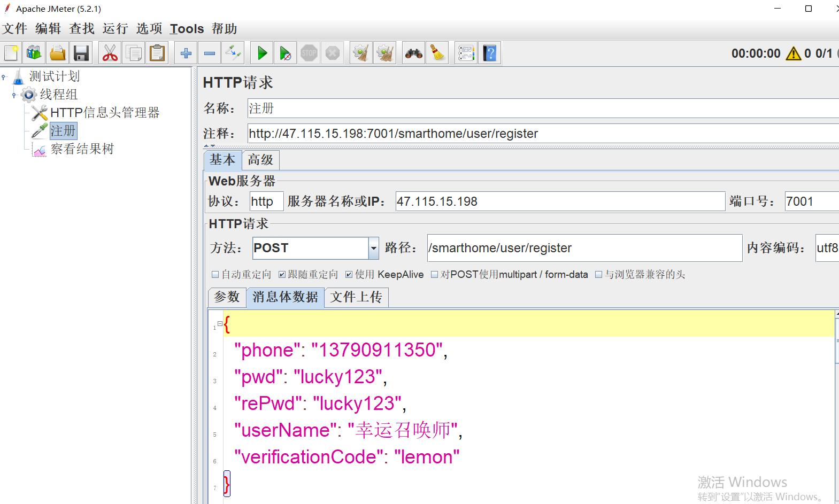
Task: Enable multipart / form-data for POST checkbox
Action: [x=434, y=275]
